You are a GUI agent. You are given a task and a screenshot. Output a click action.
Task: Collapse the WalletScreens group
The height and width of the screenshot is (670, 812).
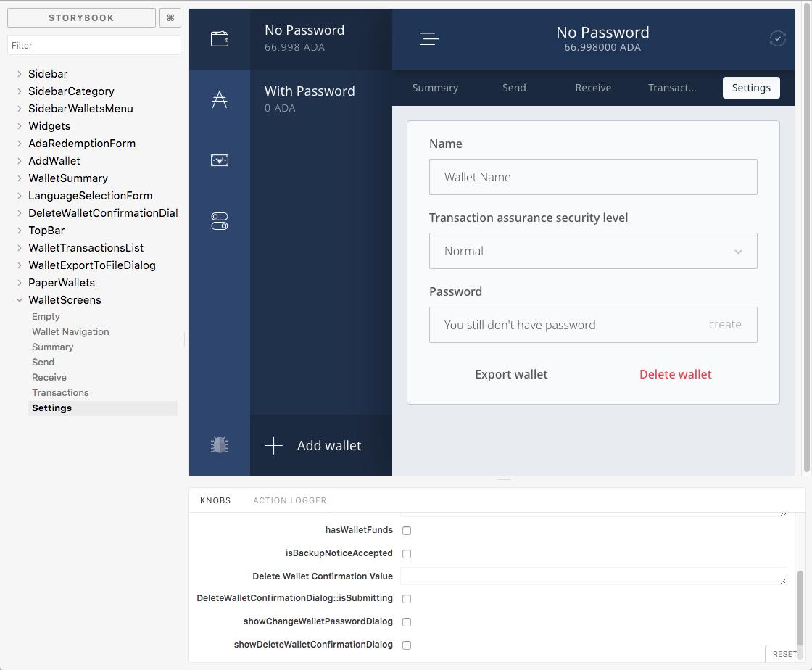coord(65,299)
